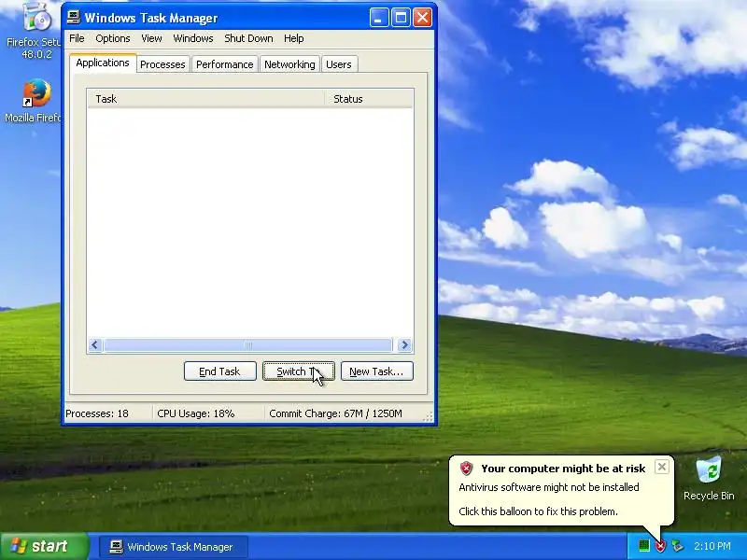The width and height of the screenshot is (747, 560).
Task: Click the left arrow of horizontal scrollbar
Action: (95, 344)
